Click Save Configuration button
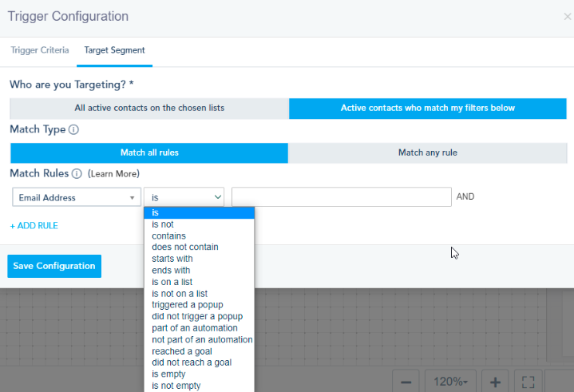Image resolution: width=574 pixels, height=392 pixels. pyautogui.click(x=54, y=266)
